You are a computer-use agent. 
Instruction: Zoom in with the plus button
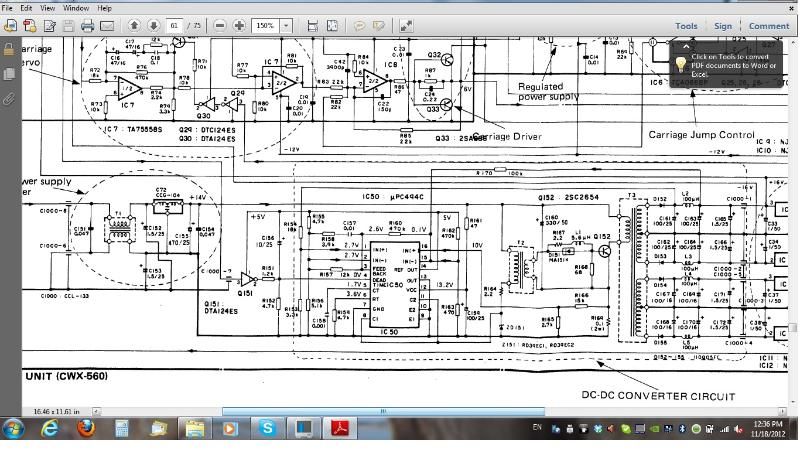(x=239, y=25)
